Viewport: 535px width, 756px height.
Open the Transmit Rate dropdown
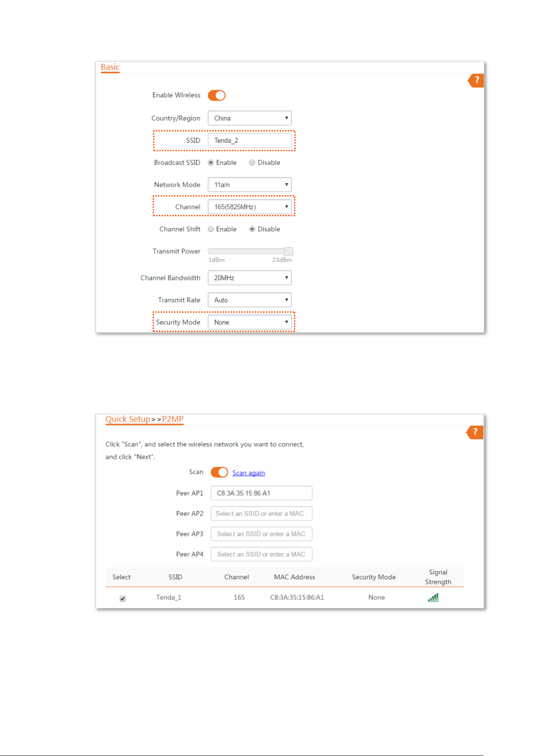point(250,300)
